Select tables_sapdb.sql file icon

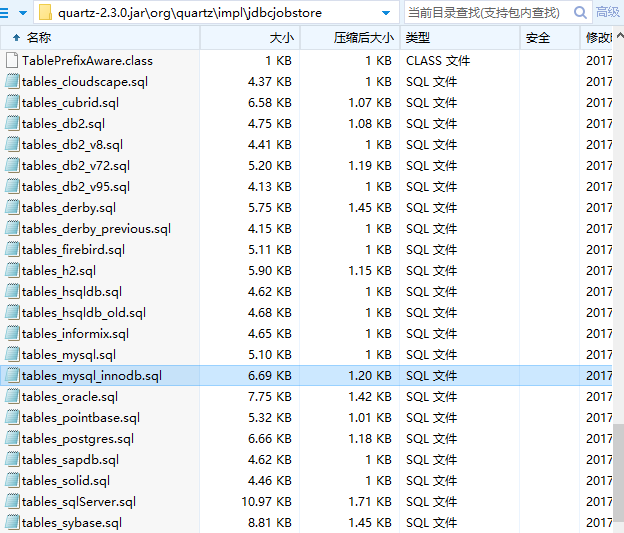pos(12,460)
